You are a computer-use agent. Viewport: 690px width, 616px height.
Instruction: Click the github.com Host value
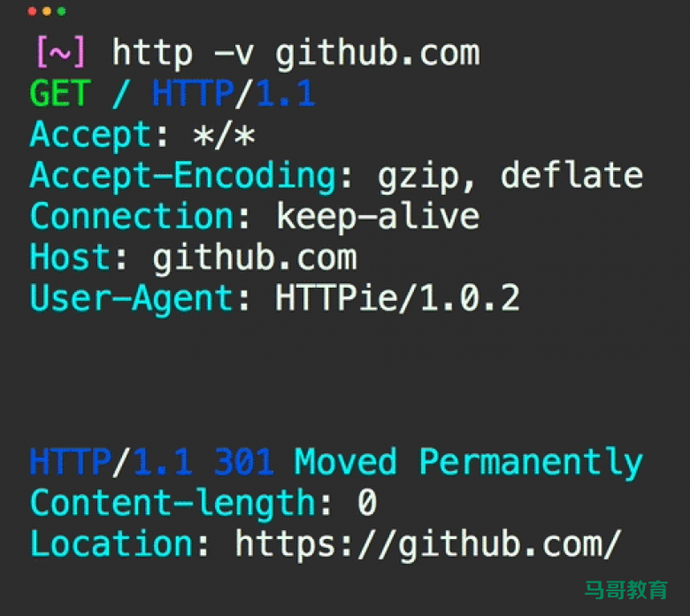click(255, 259)
